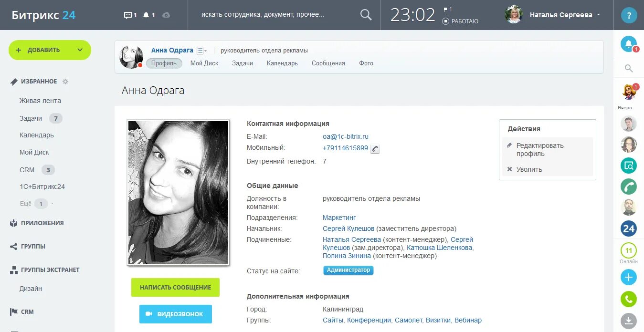The image size is (644, 332).
Task: Expand the ДОБАВИТЬ button dropdown arrow
Action: click(x=80, y=50)
